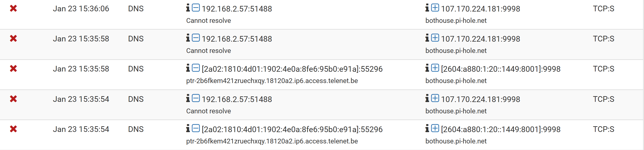This screenshot has height=150, width=644.
Task: Click red X icon of second row at 15:35:58
Action: pos(13,38)
